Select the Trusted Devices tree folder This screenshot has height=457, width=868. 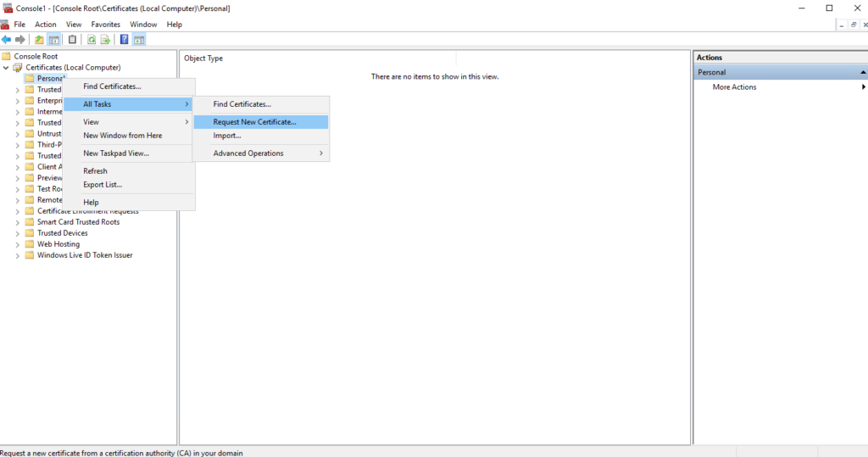62,233
